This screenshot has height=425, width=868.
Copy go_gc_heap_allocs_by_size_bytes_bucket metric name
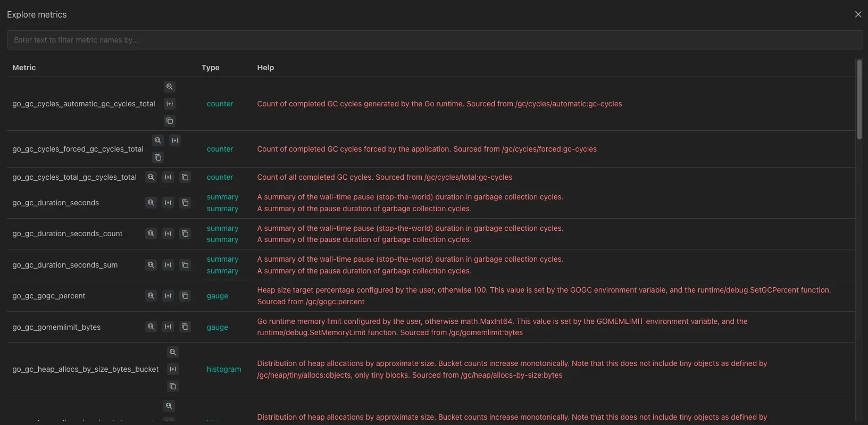click(173, 386)
